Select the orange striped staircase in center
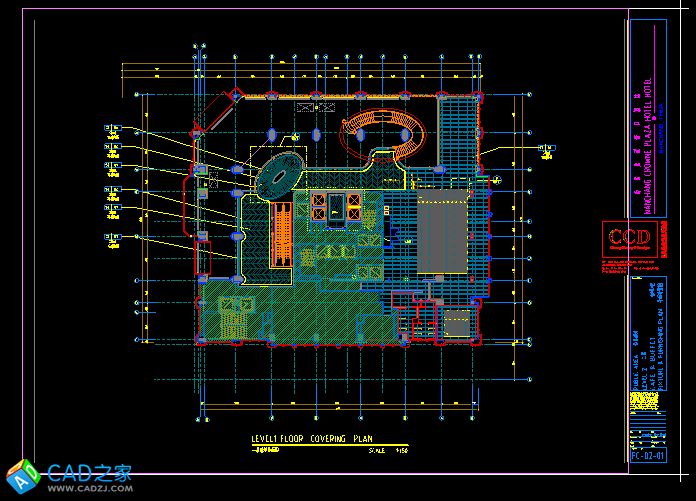696x501 pixels. click(281, 233)
